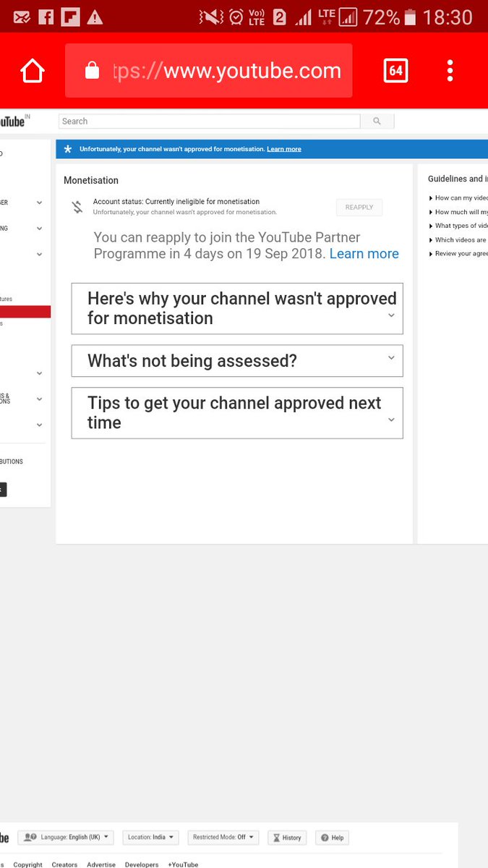Open the Language: English (UK) dropdown

[x=66, y=838]
